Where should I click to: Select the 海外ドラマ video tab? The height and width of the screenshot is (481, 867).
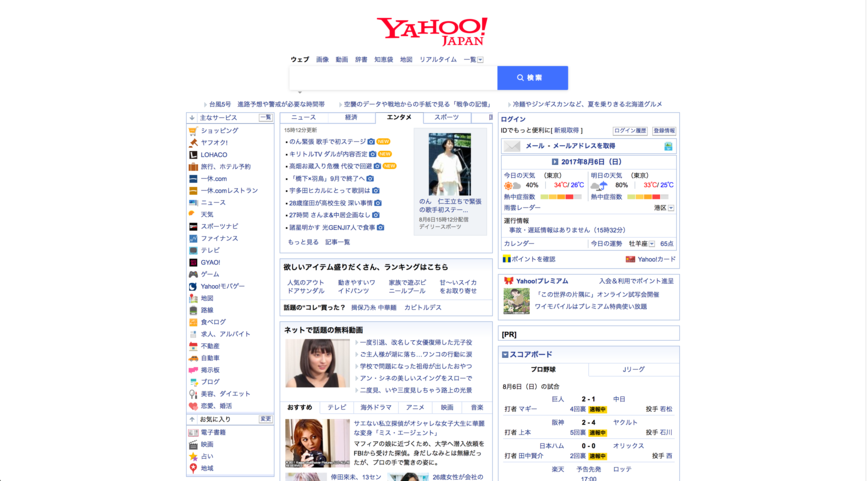pos(376,407)
